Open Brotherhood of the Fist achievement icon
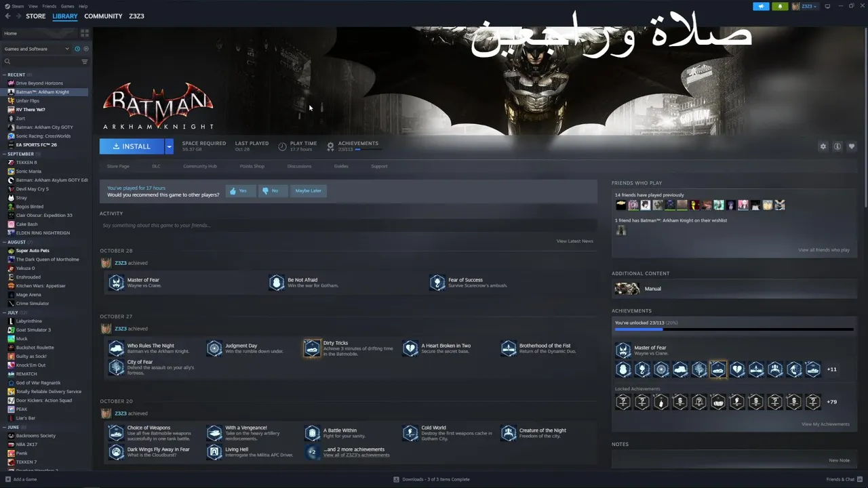The width and height of the screenshot is (868, 488). click(x=509, y=348)
